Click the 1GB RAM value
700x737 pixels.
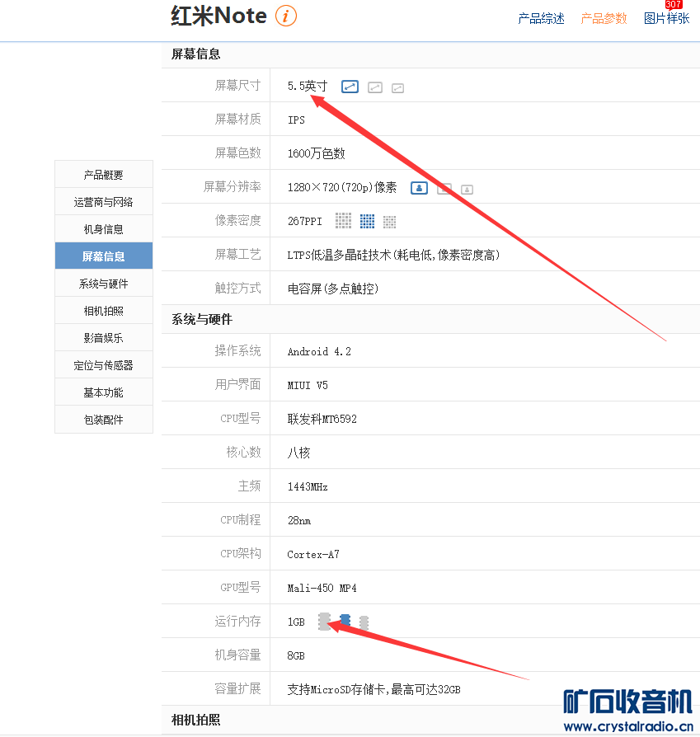(x=296, y=622)
